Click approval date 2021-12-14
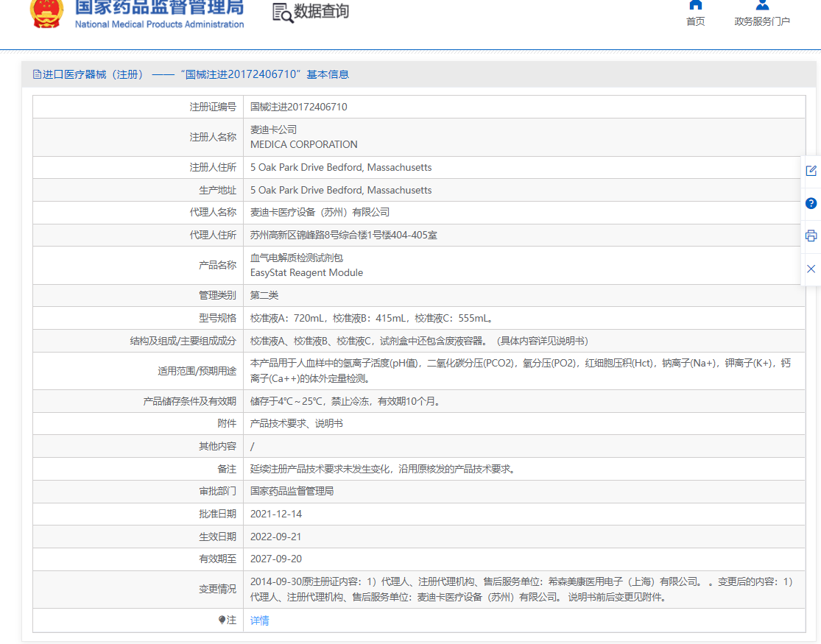Image resolution: width=821 pixels, height=644 pixels. click(276, 514)
